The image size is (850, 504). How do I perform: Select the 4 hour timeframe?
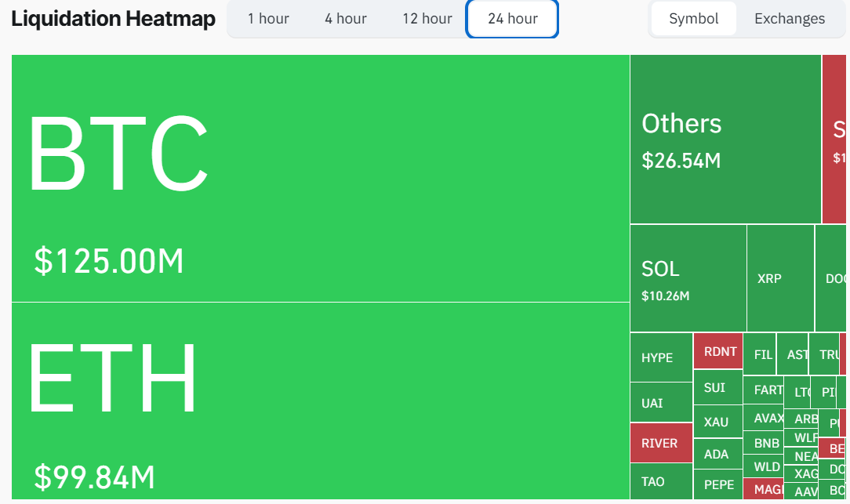(345, 19)
